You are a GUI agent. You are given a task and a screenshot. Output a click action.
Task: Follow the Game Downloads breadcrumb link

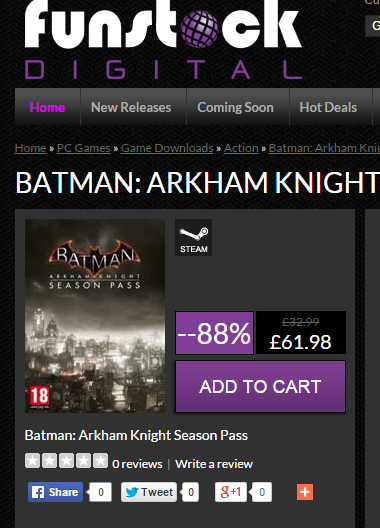point(167,148)
